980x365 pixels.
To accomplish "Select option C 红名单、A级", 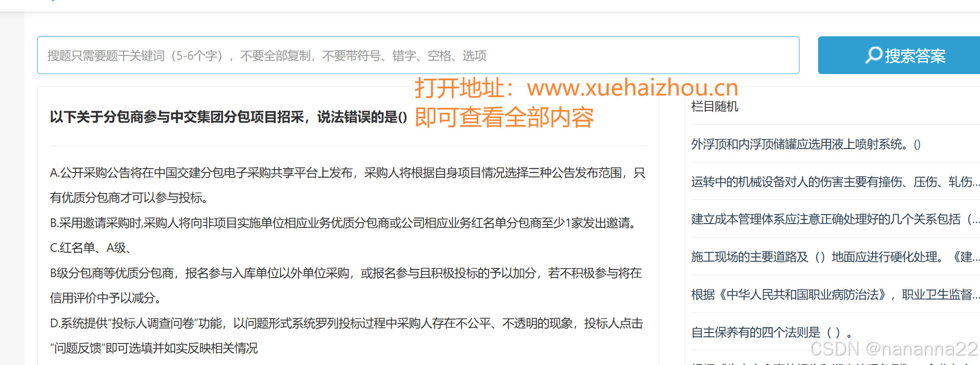I will [x=90, y=248].
